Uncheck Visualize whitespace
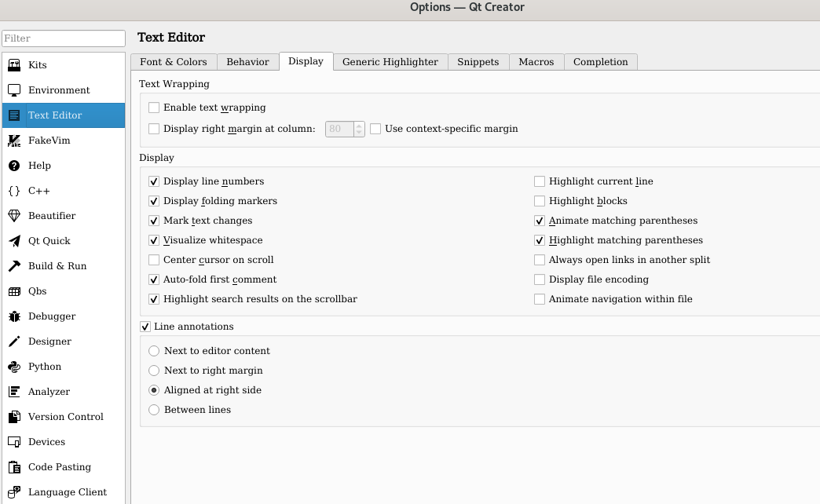 pos(154,240)
